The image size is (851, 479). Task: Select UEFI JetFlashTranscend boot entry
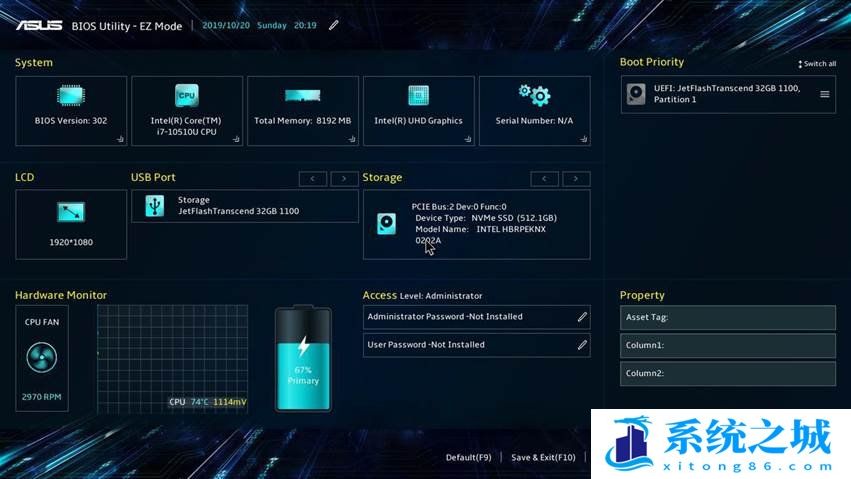pos(728,94)
